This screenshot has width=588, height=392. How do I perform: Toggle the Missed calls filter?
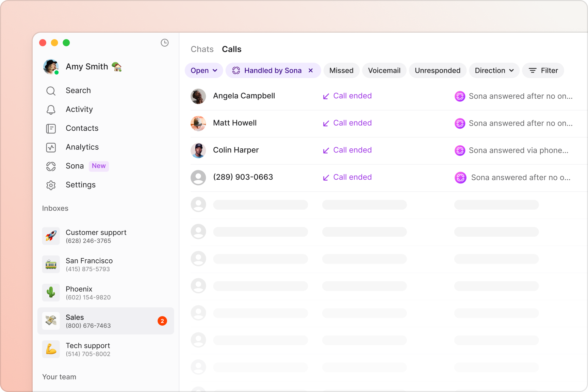(x=341, y=70)
